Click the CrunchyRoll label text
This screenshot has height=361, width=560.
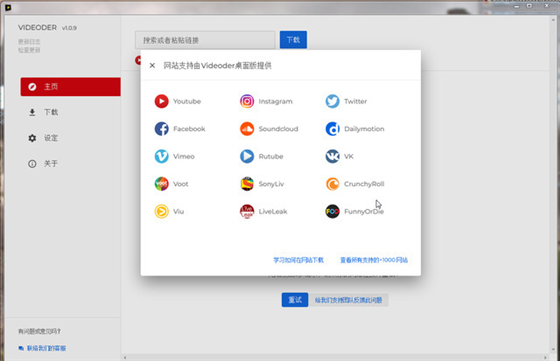point(364,184)
